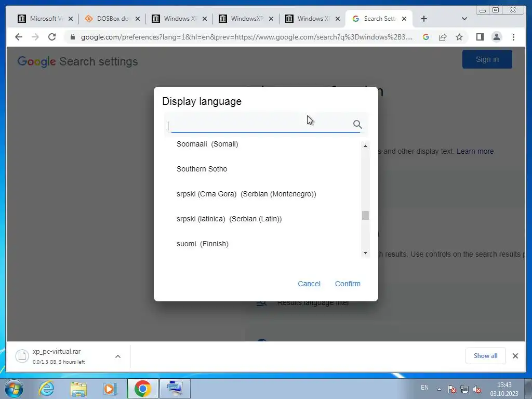Click the network tray icon
Viewport: 532px width, 399px height.
click(464, 389)
